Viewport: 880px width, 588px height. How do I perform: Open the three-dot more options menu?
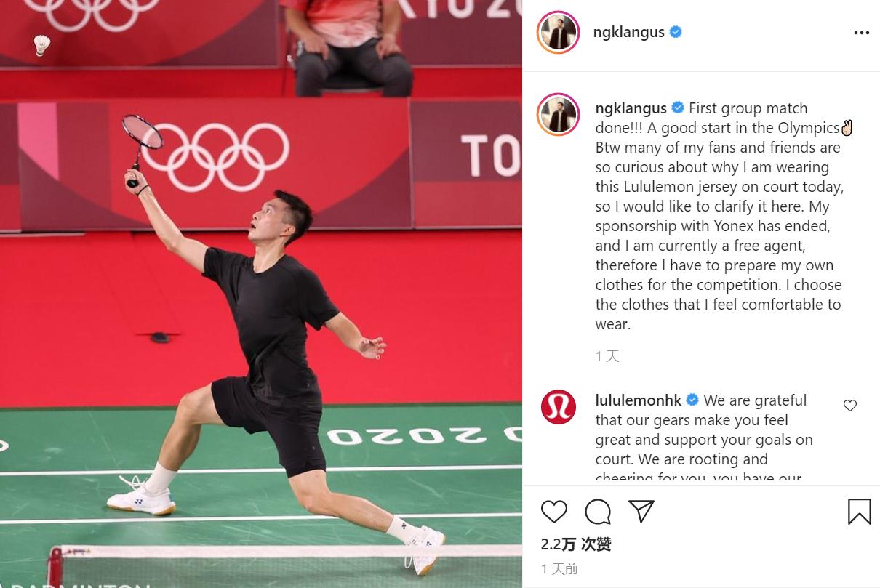point(861,33)
